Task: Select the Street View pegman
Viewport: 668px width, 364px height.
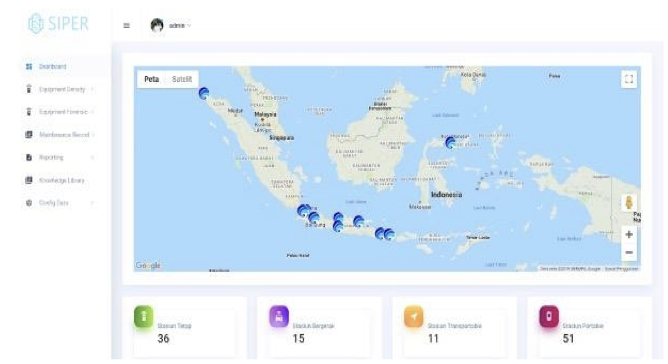Action: [629, 202]
